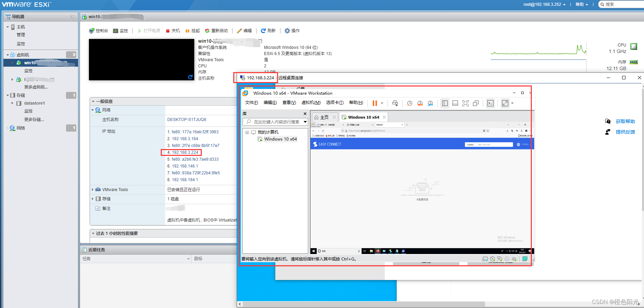Open the 选项卡(T) menu in Workstation
Screen dimensions: 644x308
tap(335, 103)
